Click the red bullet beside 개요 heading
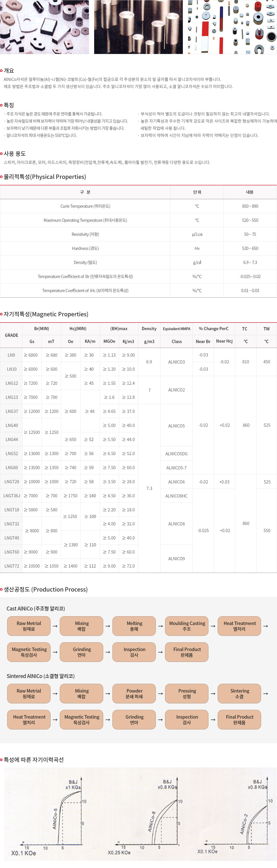The image size is (277, 868). coord(1,71)
